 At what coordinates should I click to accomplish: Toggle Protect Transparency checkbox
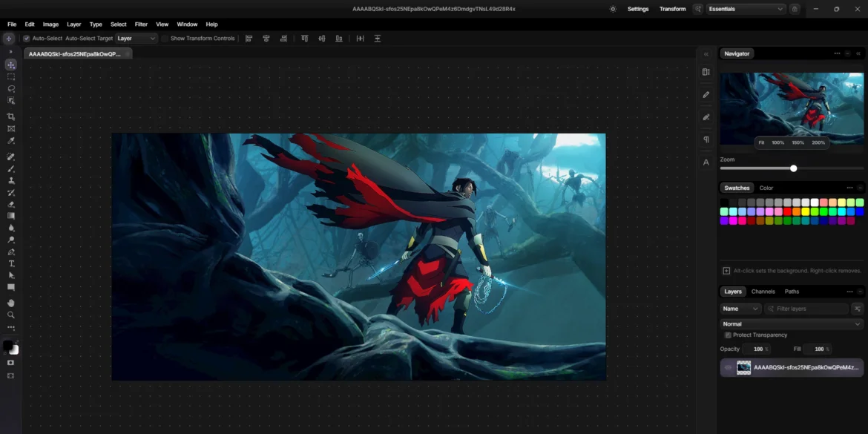[727, 335]
